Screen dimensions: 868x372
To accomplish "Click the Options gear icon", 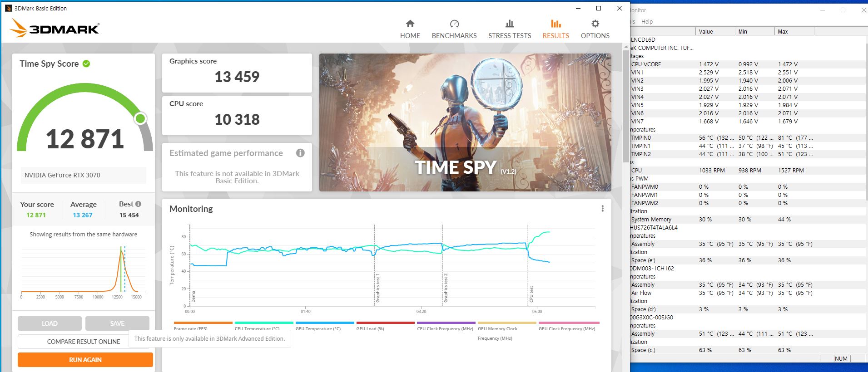I will pyautogui.click(x=595, y=24).
